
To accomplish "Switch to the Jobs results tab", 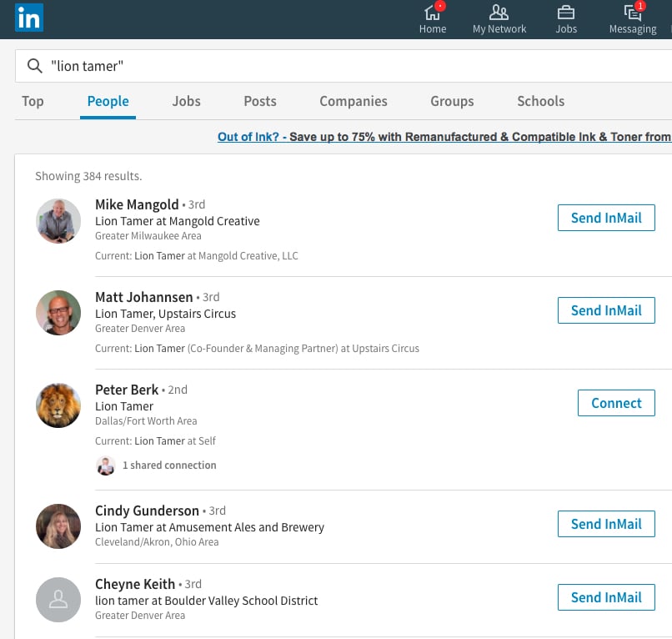I will point(187,101).
